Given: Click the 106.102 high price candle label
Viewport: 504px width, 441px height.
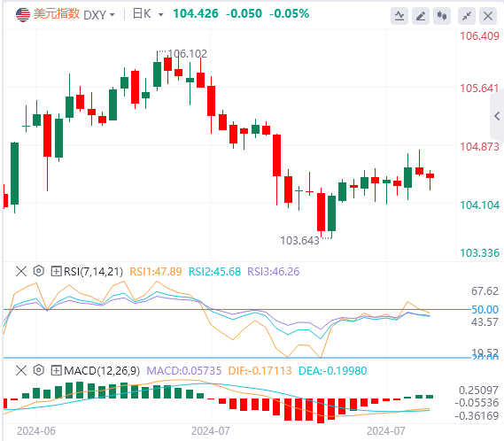Looking at the screenshot, I should tap(188, 54).
